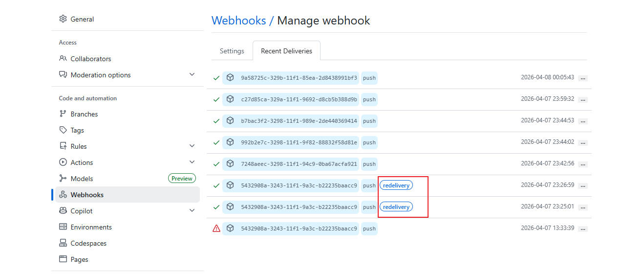Click the Pages icon in sidebar

(63, 259)
